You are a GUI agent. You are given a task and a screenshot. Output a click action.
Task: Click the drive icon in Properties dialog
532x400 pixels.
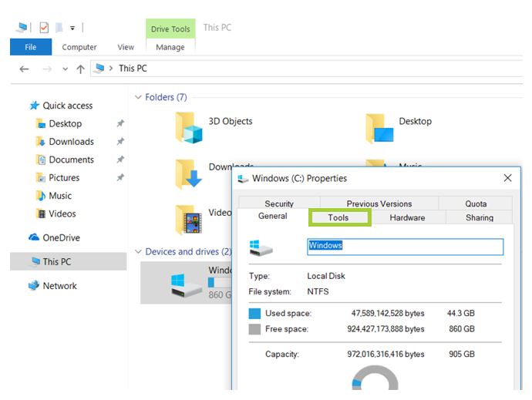point(261,248)
